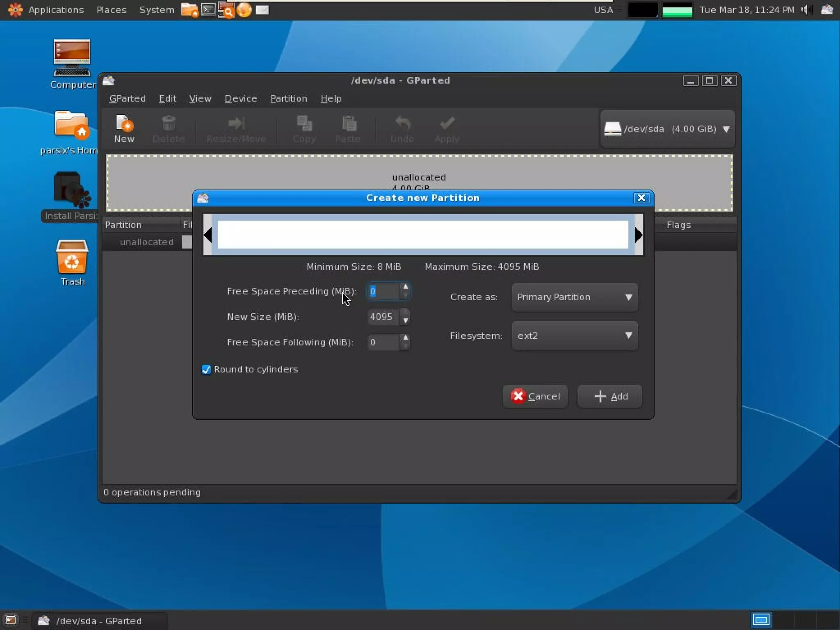Screen dimensions: 840x630
Task: Click the Free Space Following input field
Action: [383, 342]
